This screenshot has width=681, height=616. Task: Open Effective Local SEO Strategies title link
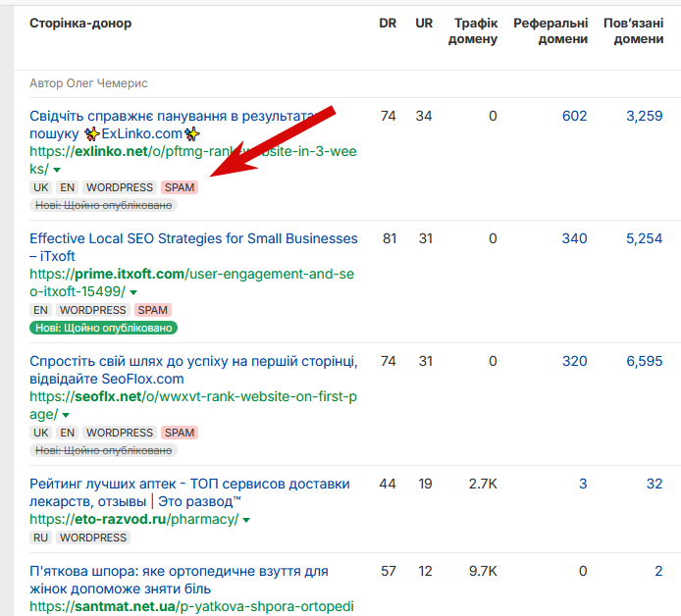193,247
